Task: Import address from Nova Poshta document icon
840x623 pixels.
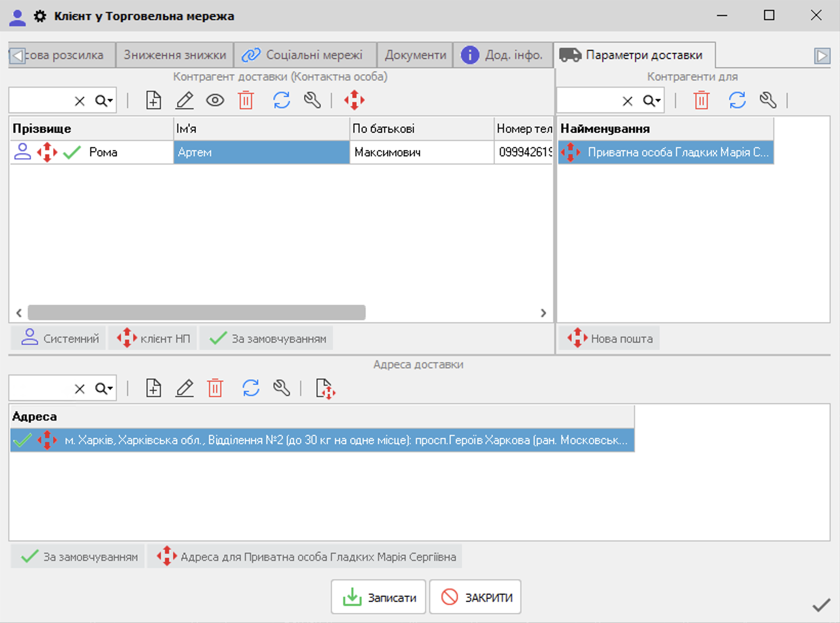Action: (325, 388)
